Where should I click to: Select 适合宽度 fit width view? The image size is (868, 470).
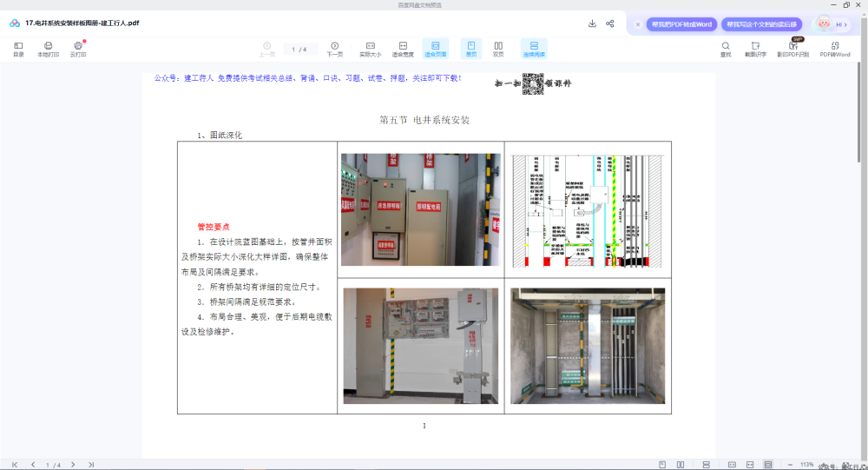pyautogui.click(x=403, y=49)
